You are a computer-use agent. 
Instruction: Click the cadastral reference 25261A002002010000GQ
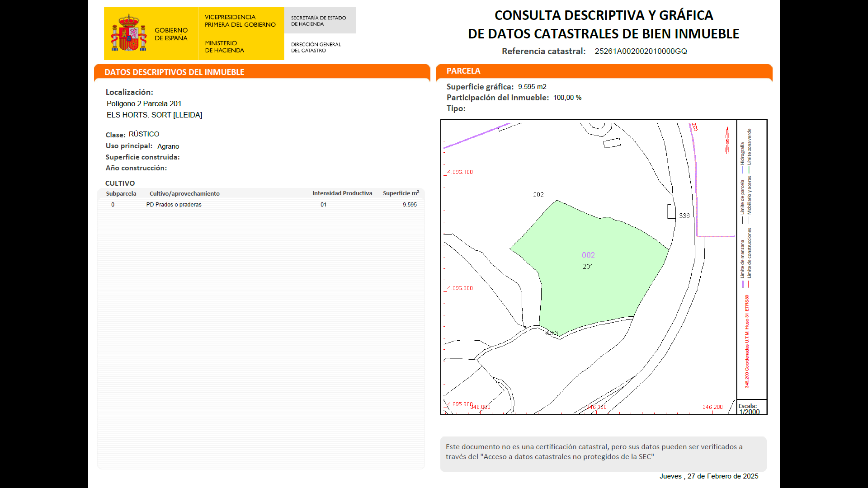click(x=641, y=51)
